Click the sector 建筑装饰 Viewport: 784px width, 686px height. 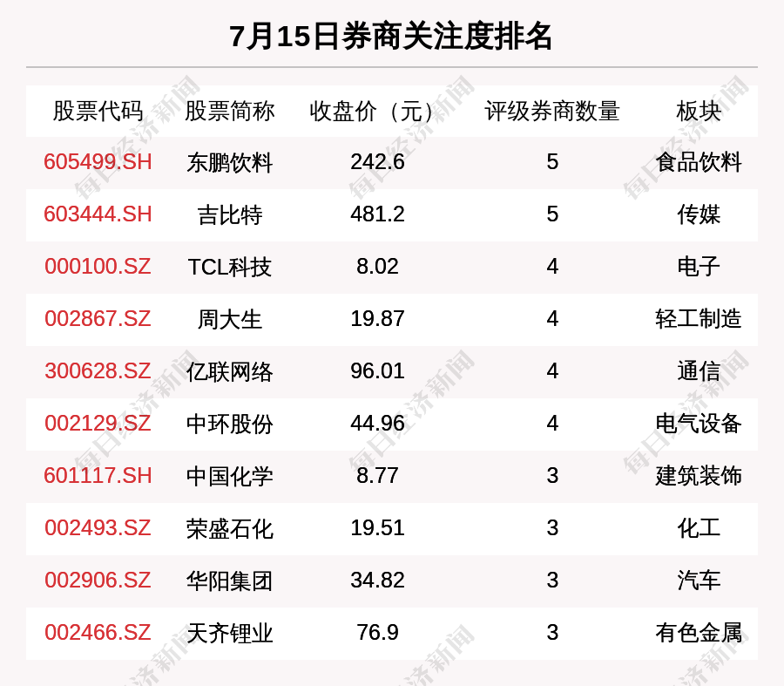point(699,476)
